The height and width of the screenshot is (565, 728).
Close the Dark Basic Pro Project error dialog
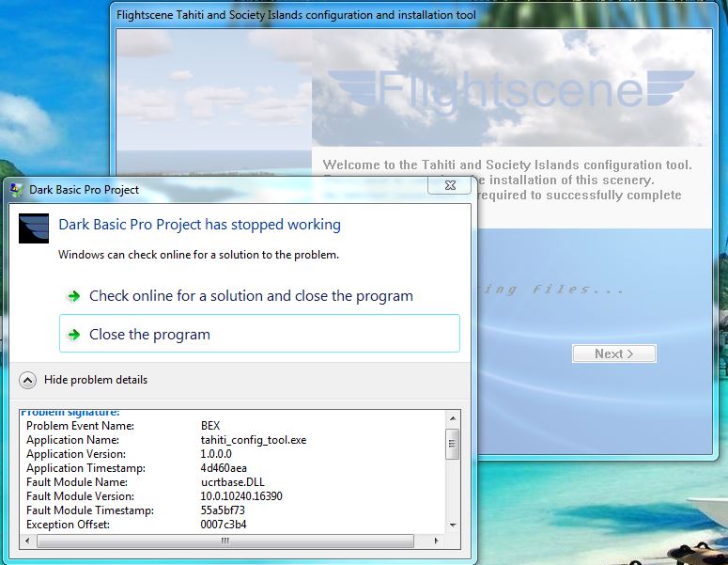(449, 185)
